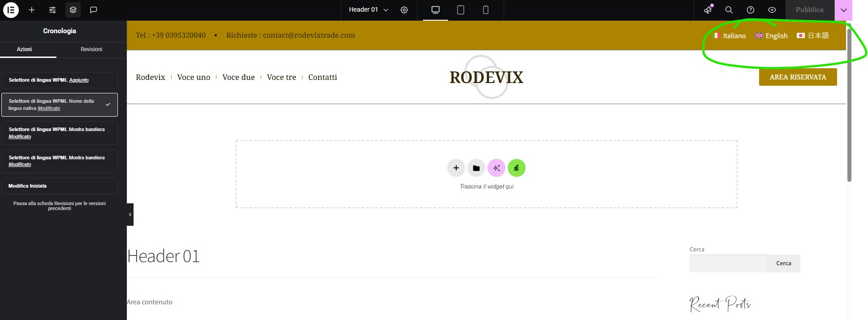The height and width of the screenshot is (320, 868).
Task: Open the notes comment icon
Action: pyautogui.click(x=94, y=10)
